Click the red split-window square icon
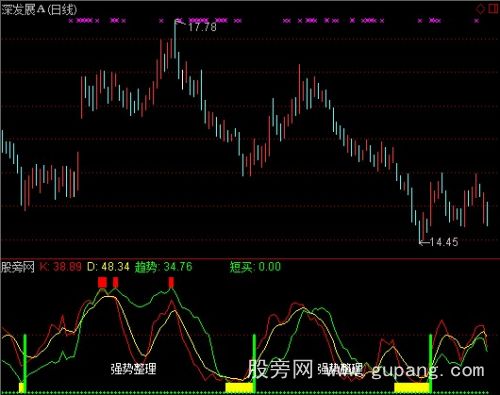The image size is (500, 395). tap(493, 9)
